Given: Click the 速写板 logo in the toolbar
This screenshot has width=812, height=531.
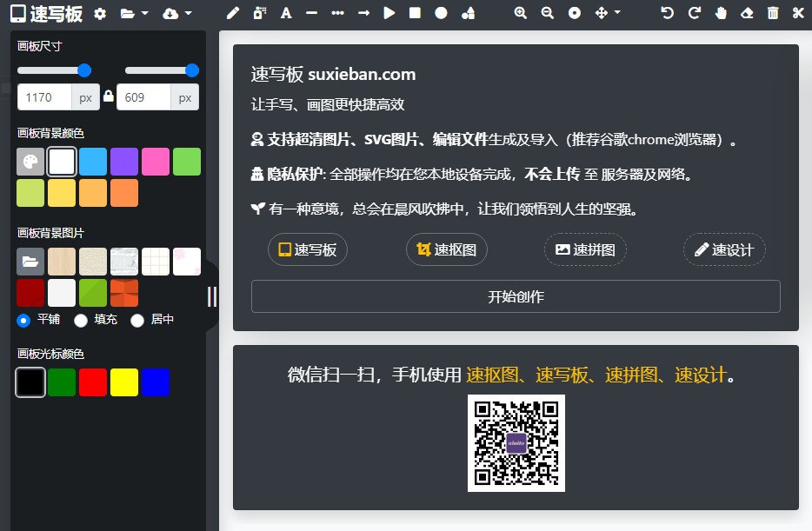Looking at the screenshot, I should (x=47, y=14).
